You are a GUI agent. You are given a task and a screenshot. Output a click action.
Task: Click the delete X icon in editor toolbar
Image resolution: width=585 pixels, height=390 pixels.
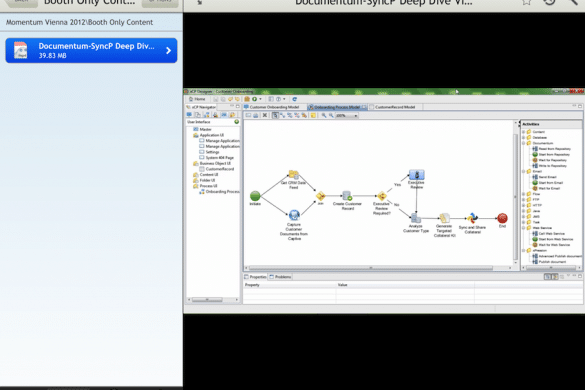[x=265, y=116]
